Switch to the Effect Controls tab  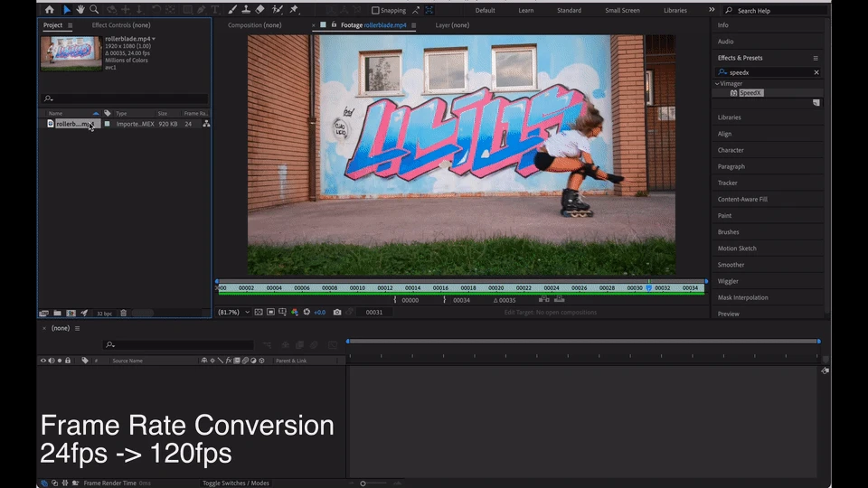coord(121,25)
